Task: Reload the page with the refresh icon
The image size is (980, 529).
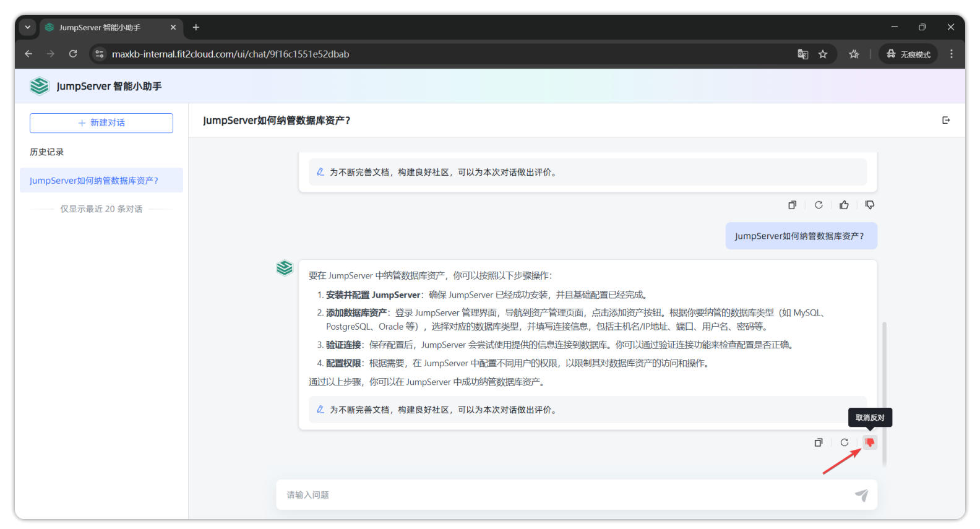Action: tap(73, 54)
